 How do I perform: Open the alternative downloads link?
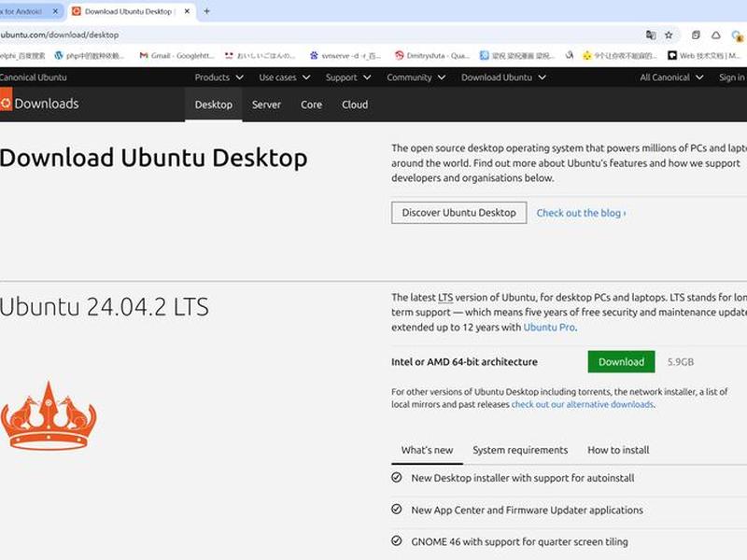click(x=582, y=404)
